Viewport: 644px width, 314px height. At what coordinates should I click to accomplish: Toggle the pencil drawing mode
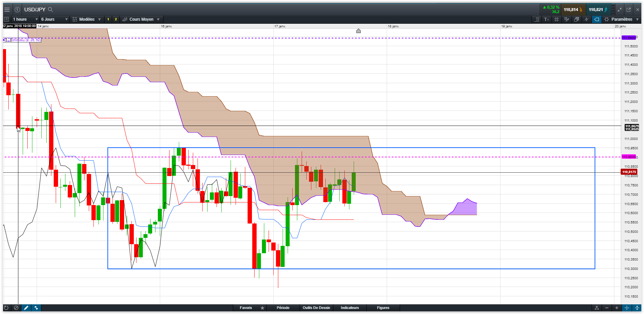tap(26, 308)
